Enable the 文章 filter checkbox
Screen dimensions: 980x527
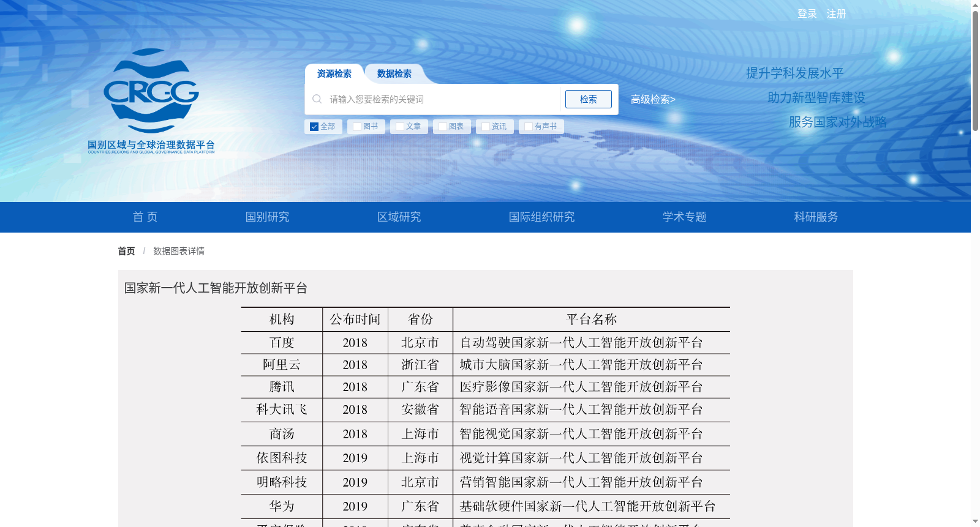coord(400,127)
